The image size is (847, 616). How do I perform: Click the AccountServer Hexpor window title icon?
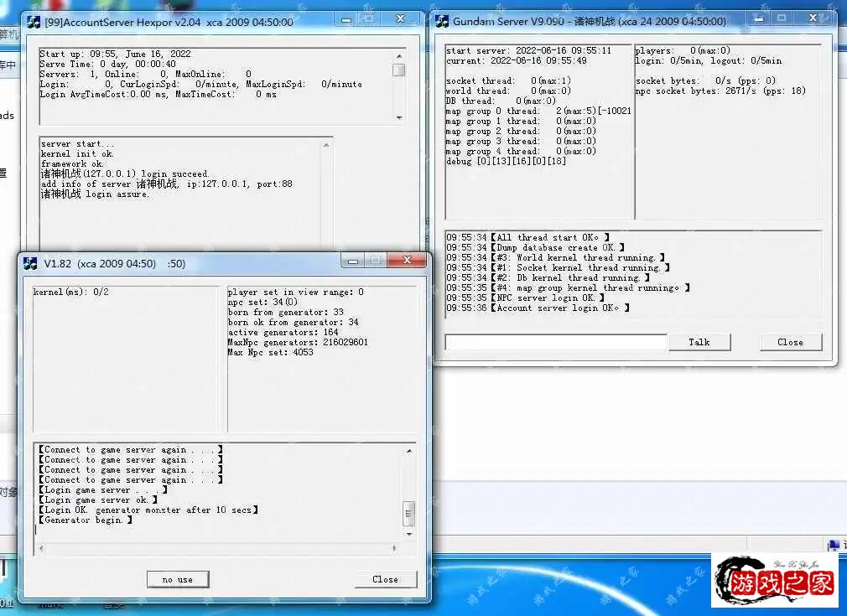[x=31, y=23]
